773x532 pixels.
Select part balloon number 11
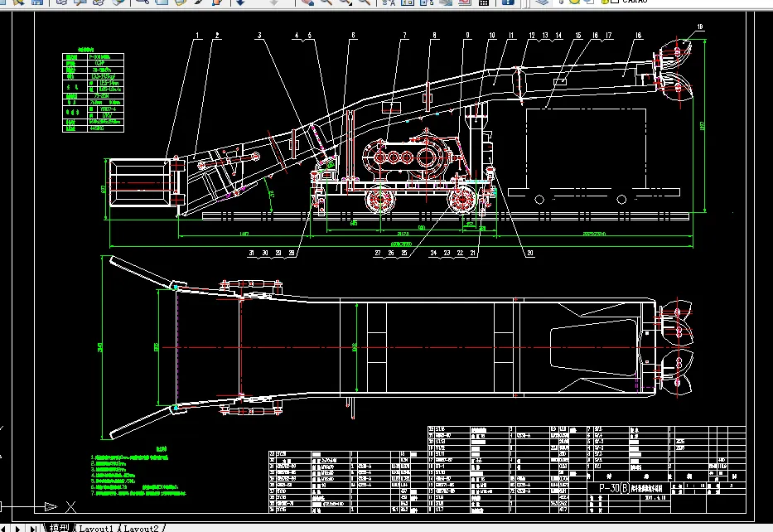click(x=511, y=35)
